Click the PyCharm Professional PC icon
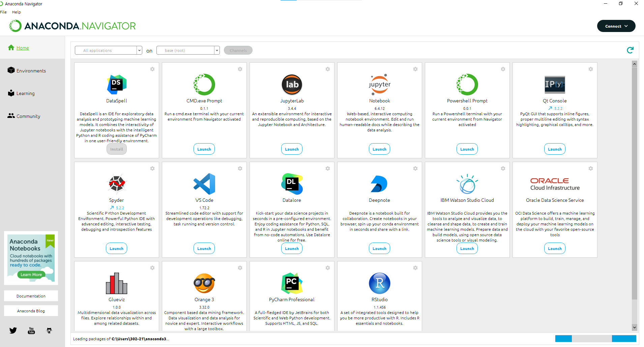This screenshot has width=644, height=347. (292, 283)
